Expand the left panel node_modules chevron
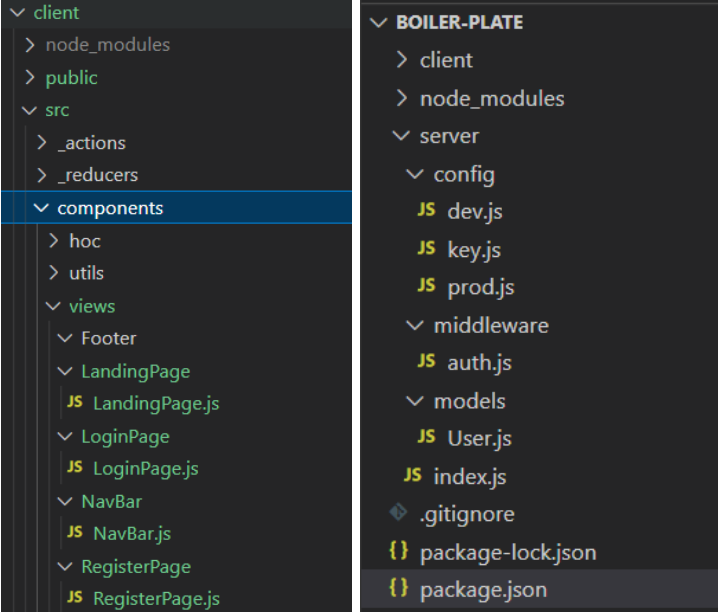720x614 pixels. (x=29, y=45)
